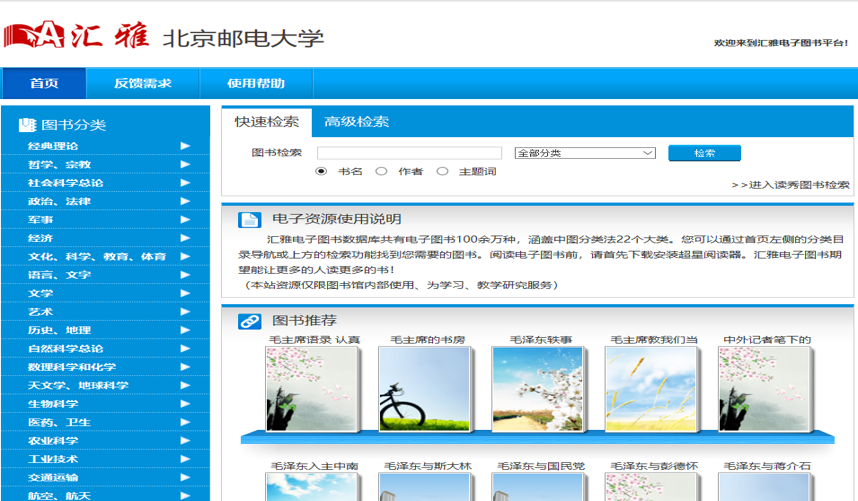858x501 pixels.
Task: Expand the 经典理论 category
Action: pos(53,146)
